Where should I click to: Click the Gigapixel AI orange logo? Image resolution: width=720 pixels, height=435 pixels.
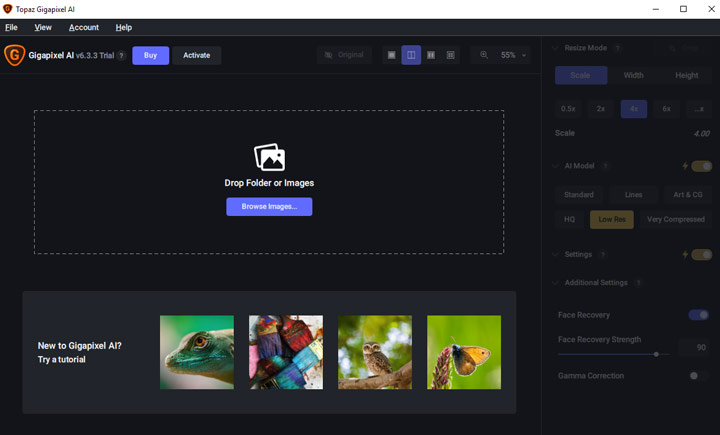point(14,55)
